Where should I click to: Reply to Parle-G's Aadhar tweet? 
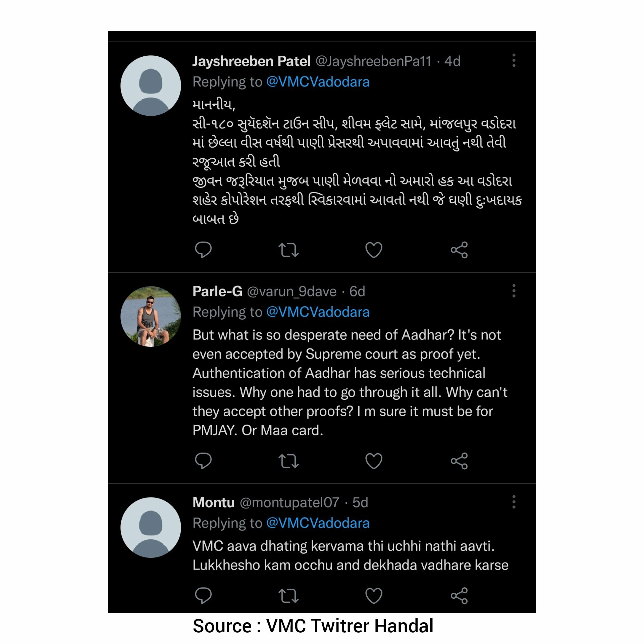203,461
